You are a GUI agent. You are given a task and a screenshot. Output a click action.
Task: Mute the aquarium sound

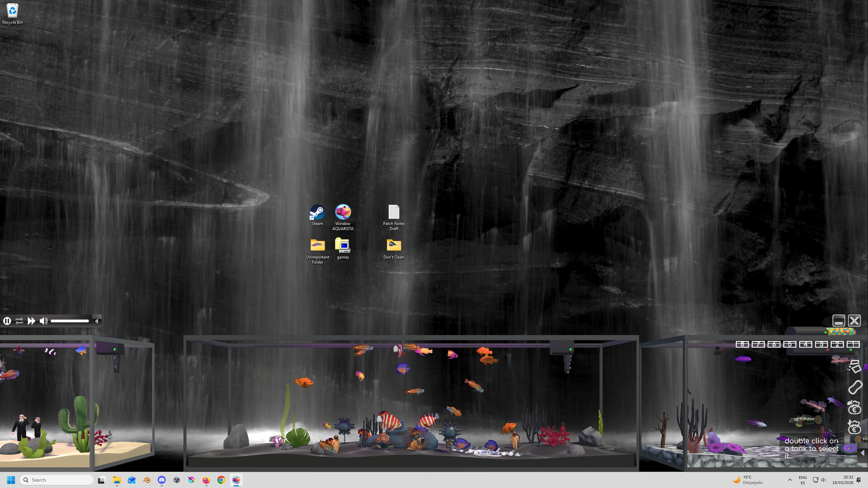coord(43,321)
